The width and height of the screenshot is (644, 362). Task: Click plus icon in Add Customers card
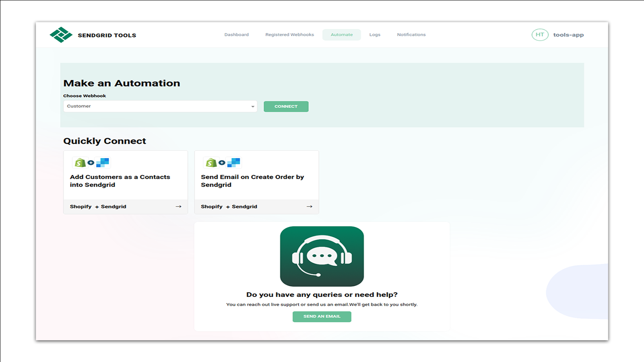point(91,163)
